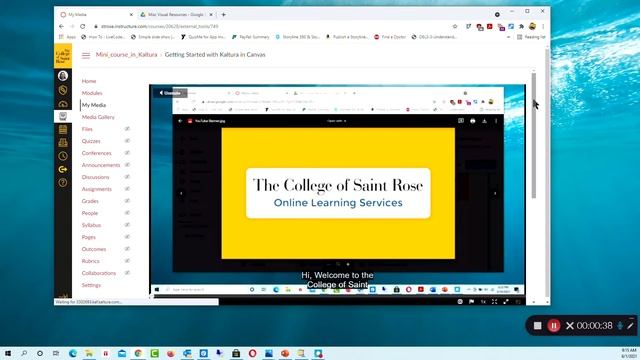Open Outcomes in course navigation
Screen dimensions: 640x360
(94, 249)
